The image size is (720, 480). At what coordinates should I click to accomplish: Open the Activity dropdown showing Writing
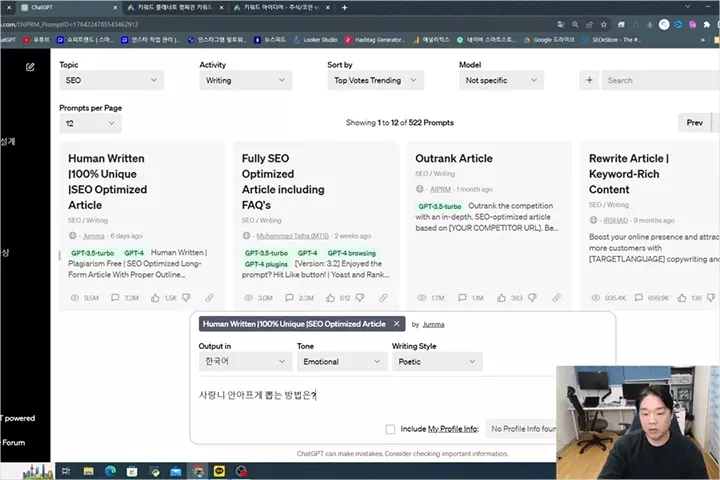coord(246,80)
